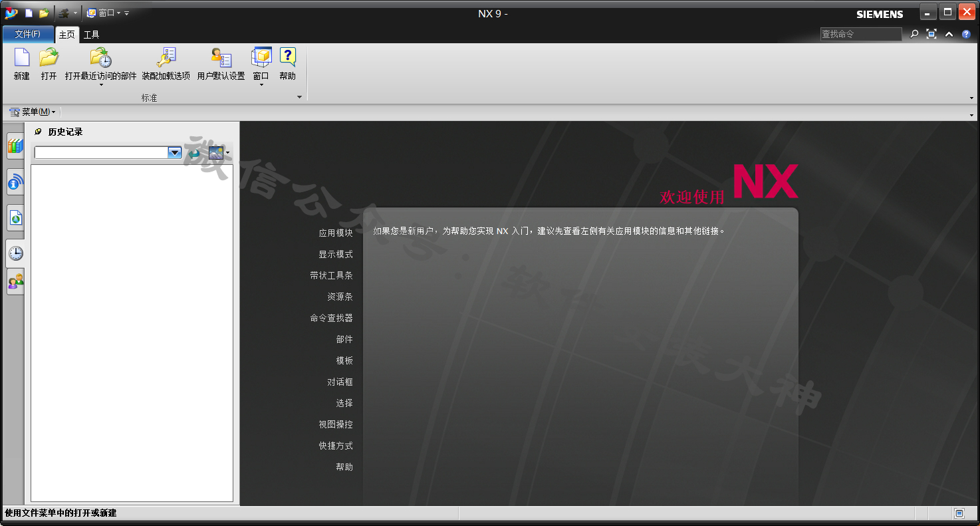The image size is (980, 526).
Task: Open 装配加载选项 assembly load options
Action: pos(166,59)
